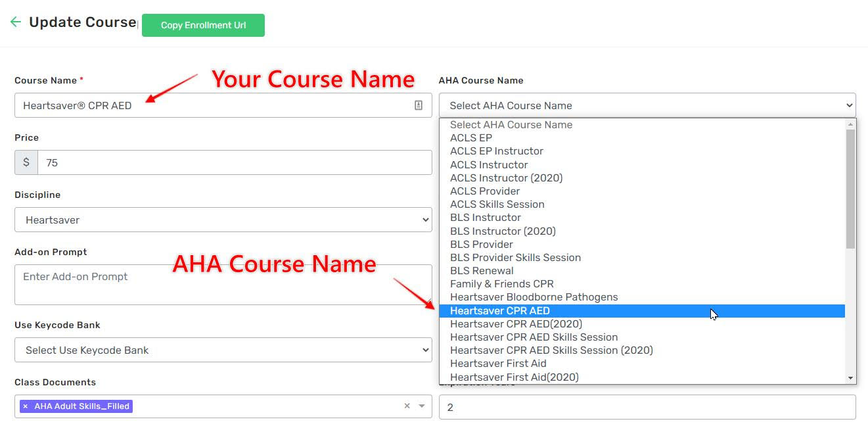The height and width of the screenshot is (434, 868).
Task: Click the contact card icon in Course Name field
Action: 419,105
